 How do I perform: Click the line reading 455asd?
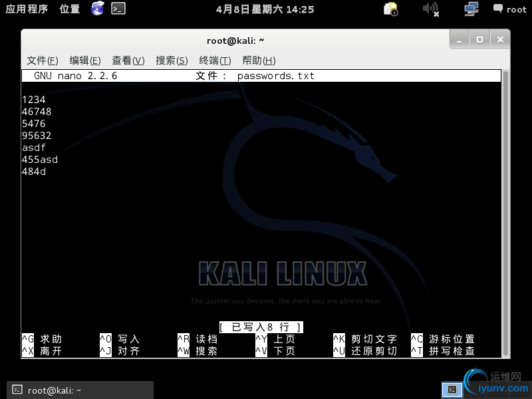tap(40, 160)
